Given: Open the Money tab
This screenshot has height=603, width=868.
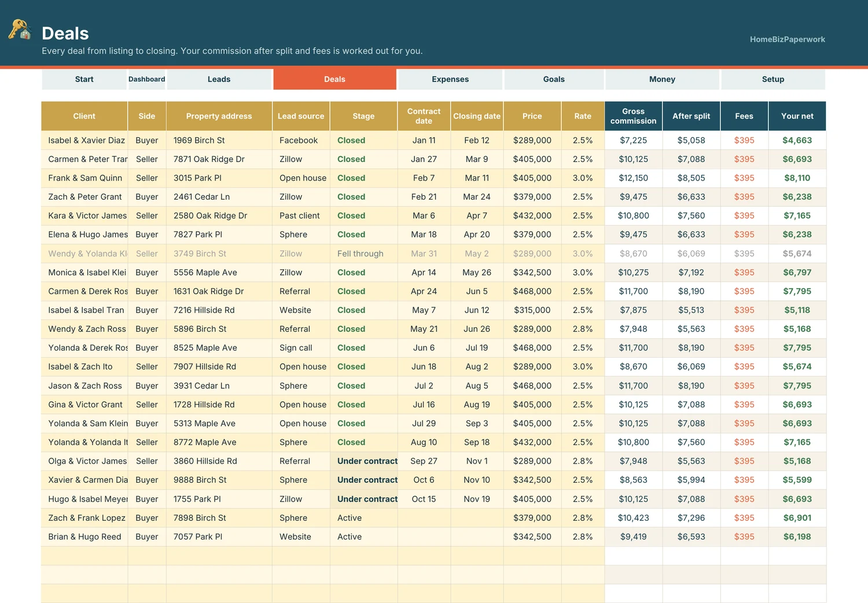Looking at the screenshot, I should tap(662, 79).
